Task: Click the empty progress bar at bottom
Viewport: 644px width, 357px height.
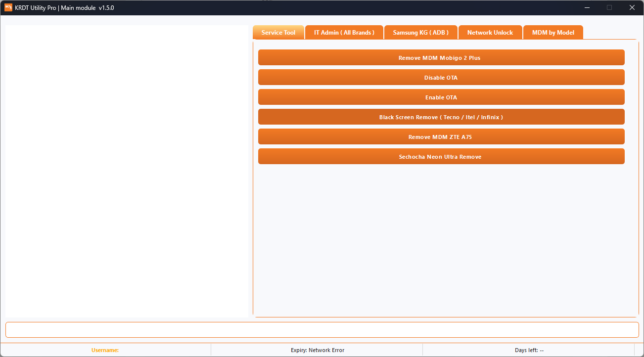Action: point(322,330)
